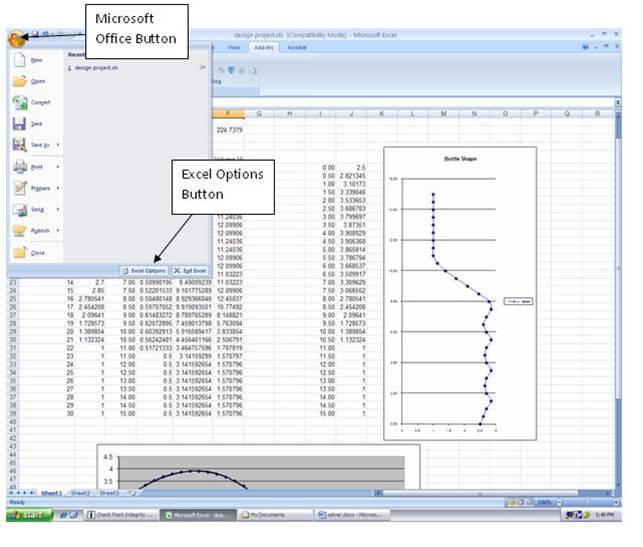The image size is (643, 547).
Task: Open the Acrobat ribbon tab
Action: (297, 48)
